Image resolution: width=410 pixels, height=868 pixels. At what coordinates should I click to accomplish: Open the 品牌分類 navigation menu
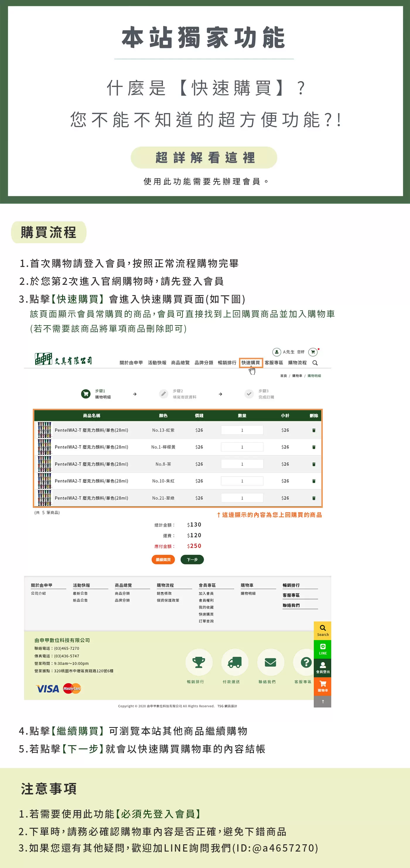coord(204,363)
